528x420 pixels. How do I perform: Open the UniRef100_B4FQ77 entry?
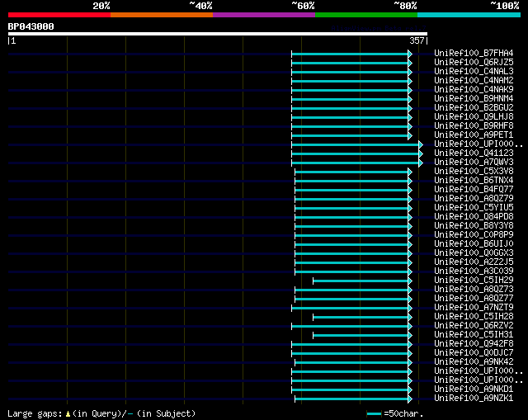(474, 189)
